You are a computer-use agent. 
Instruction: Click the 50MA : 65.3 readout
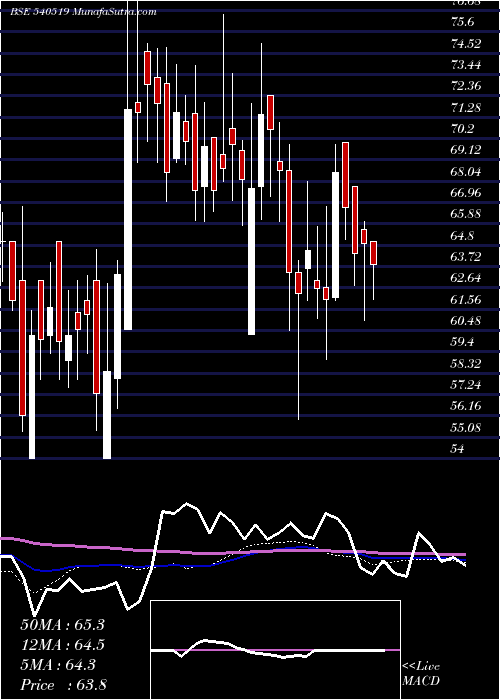[63, 625]
